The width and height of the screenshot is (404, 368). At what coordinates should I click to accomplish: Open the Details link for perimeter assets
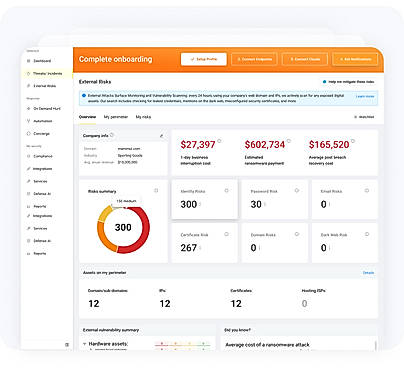(x=368, y=273)
